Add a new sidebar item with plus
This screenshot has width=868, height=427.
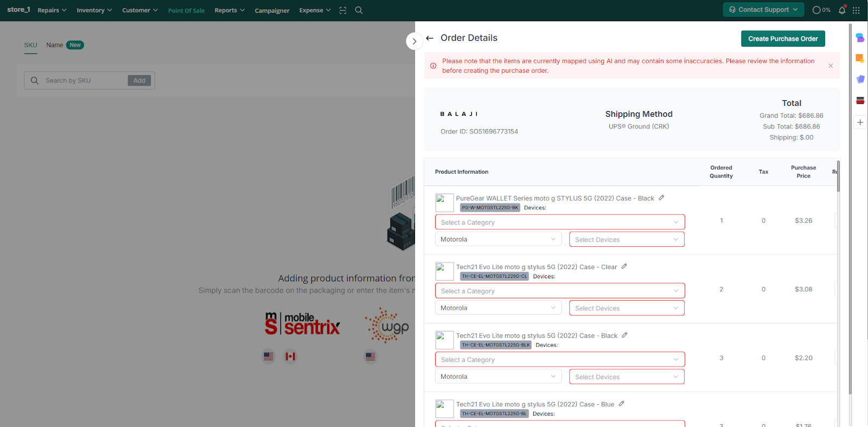pos(860,122)
